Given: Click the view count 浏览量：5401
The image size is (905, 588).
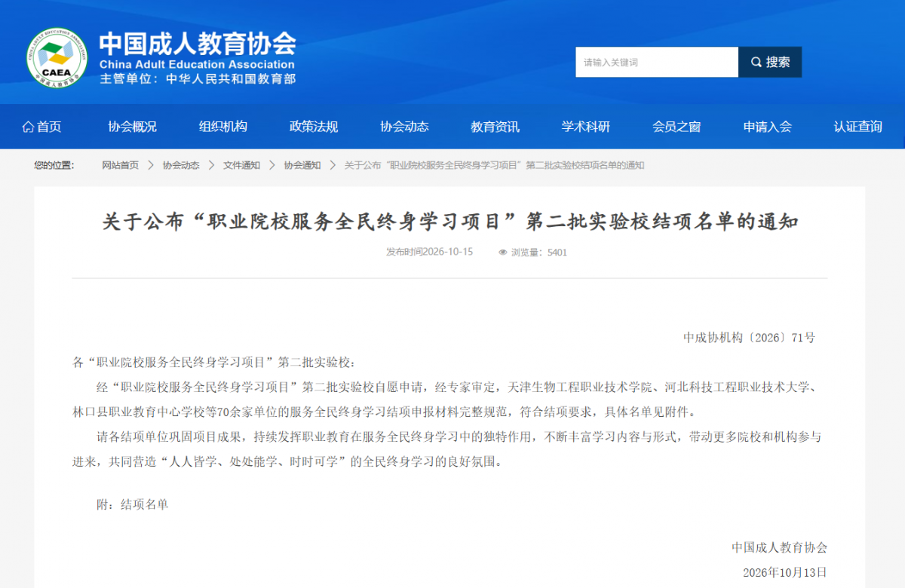Looking at the screenshot, I should click(538, 253).
